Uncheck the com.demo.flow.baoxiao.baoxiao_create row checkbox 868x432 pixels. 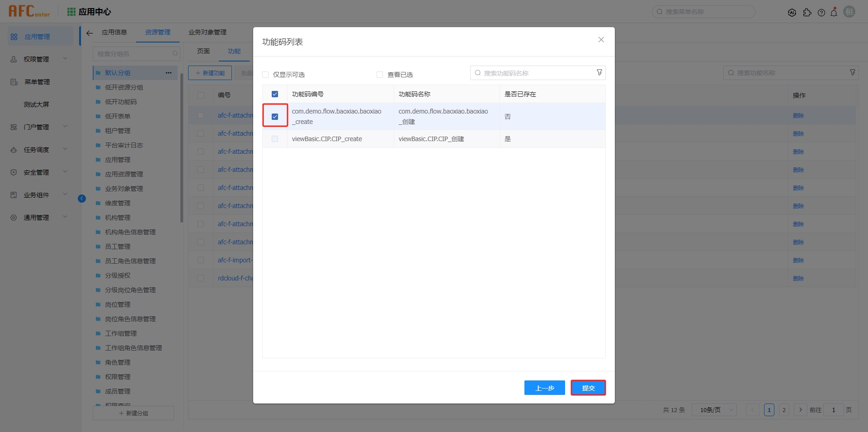tap(275, 116)
